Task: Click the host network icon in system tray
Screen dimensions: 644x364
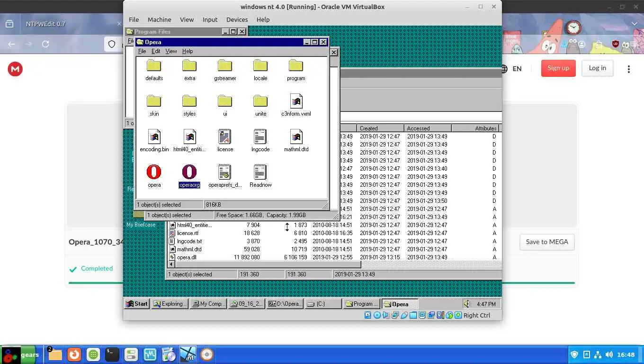Action: click(598, 355)
